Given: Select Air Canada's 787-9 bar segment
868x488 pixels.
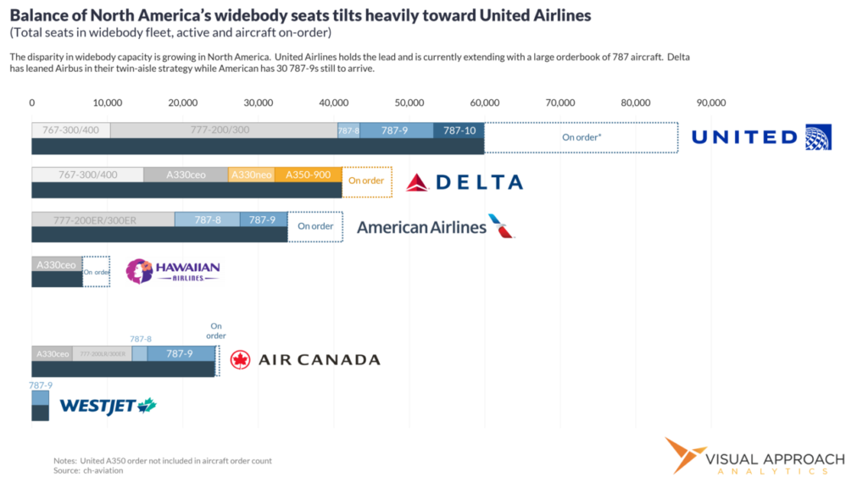Looking at the screenshot, I should click(x=181, y=353).
